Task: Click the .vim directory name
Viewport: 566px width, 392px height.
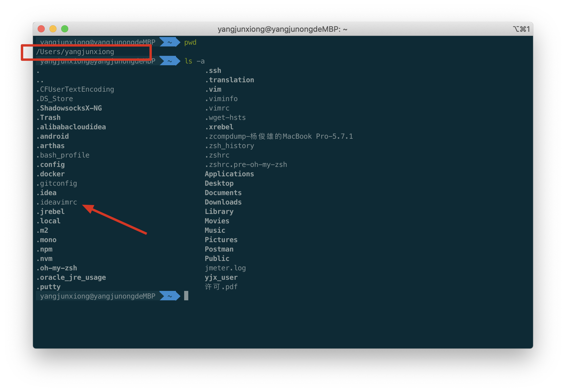Action: pyautogui.click(x=213, y=89)
